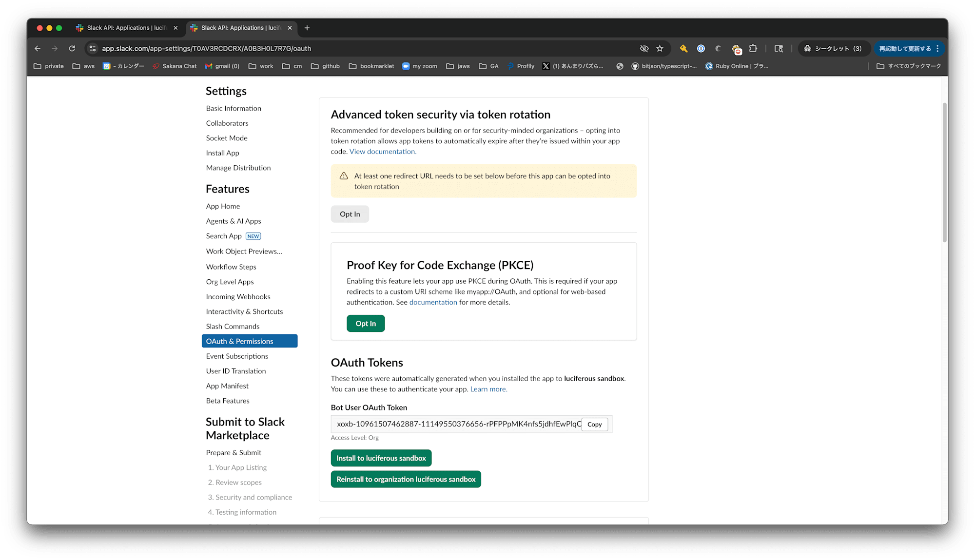Go to Incoming Webhooks

238,297
